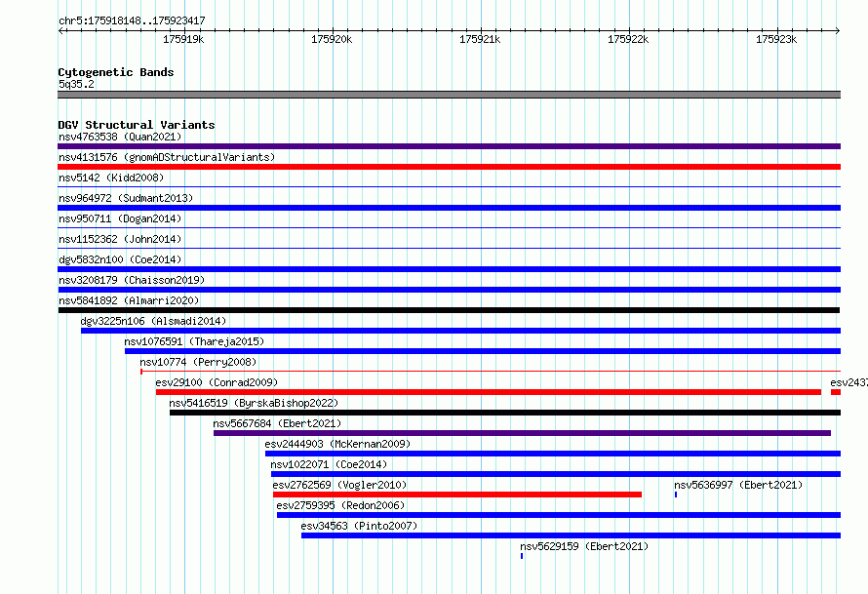Click the black nsv5841892 variant bar
The width and height of the screenshot is (868, 594).
coord(449,310)
